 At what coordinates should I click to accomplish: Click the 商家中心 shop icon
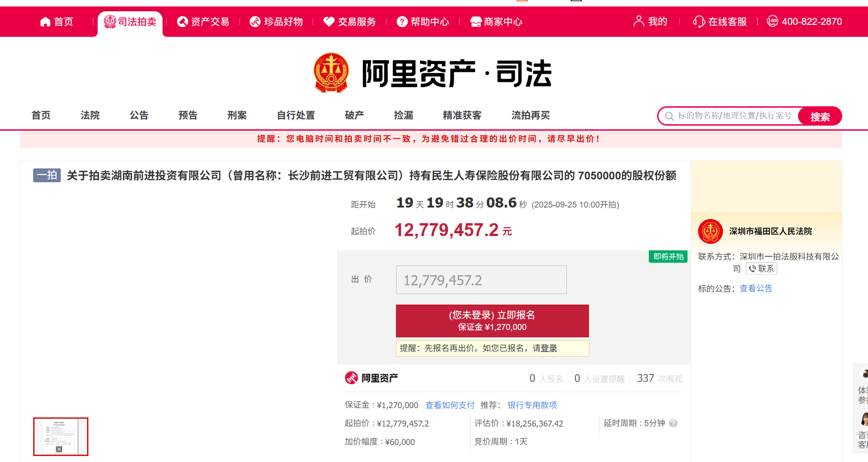click(x=476, y=22)
